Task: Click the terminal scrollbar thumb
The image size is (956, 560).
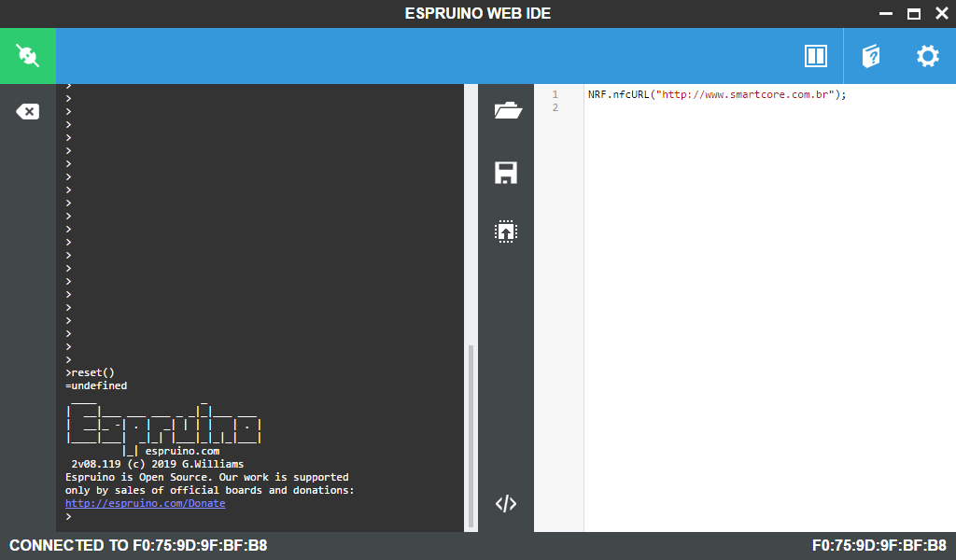Action: (471, 436)
